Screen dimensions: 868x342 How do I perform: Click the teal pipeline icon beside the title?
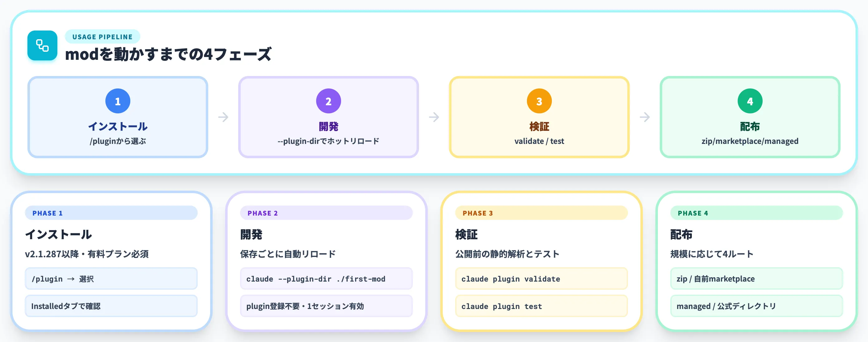pos(42,45)
